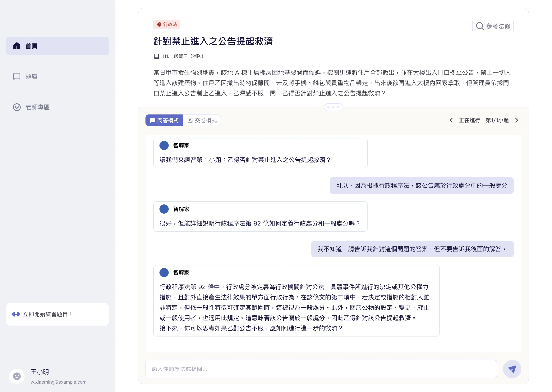Click the 智解家 avatar on first message
This screenshot has height=392, width=552.
click(x=164, y=145)
